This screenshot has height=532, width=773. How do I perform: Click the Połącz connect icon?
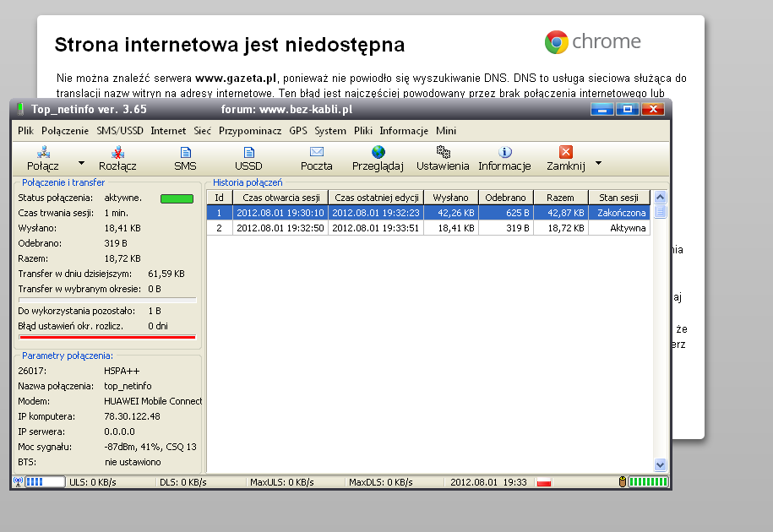point(43,152)
